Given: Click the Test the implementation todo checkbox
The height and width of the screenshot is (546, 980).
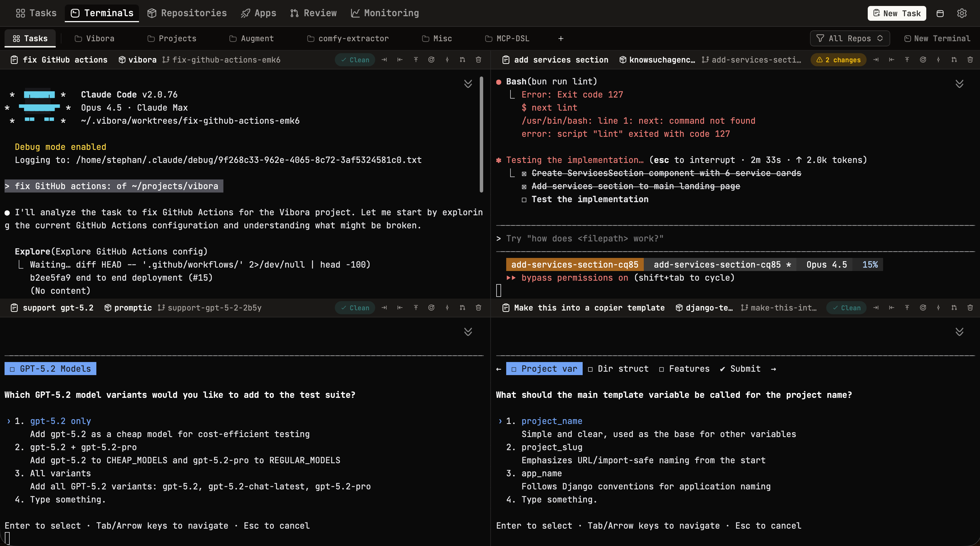Looking at the screenshot, I should point(524,200).
